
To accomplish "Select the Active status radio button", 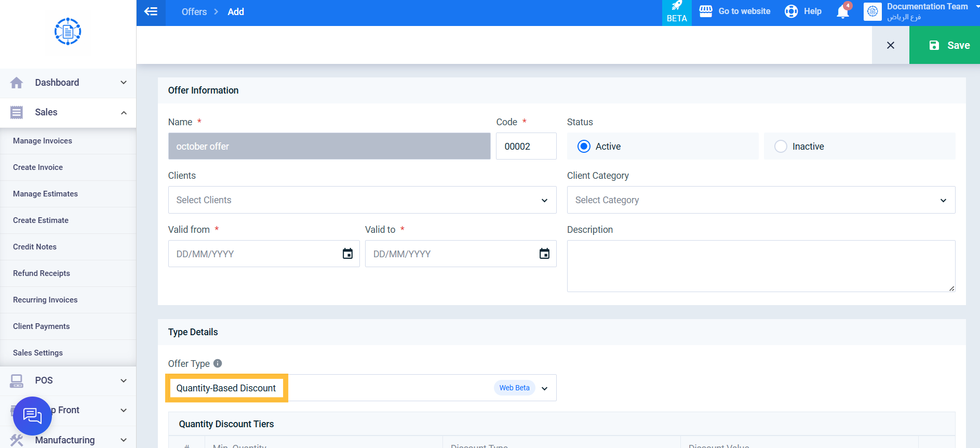I will [584, 147].
